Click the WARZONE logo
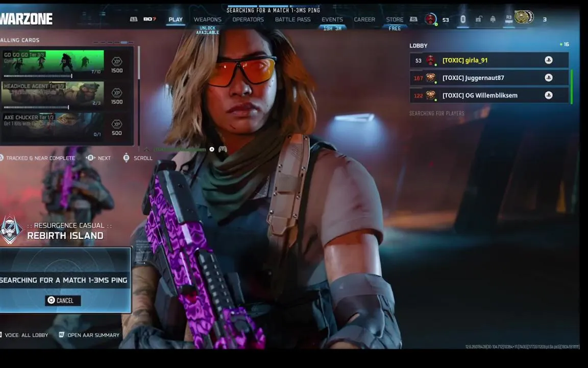Image resolution: width=588 pixels, height=368 pixels. [x=26, y=19]
